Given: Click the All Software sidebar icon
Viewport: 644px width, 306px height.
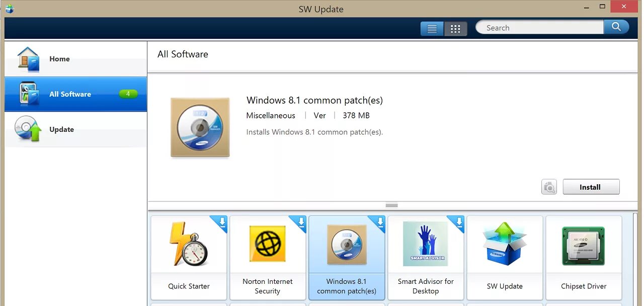Looking at the screenshot, I should (x=29, y=94).
